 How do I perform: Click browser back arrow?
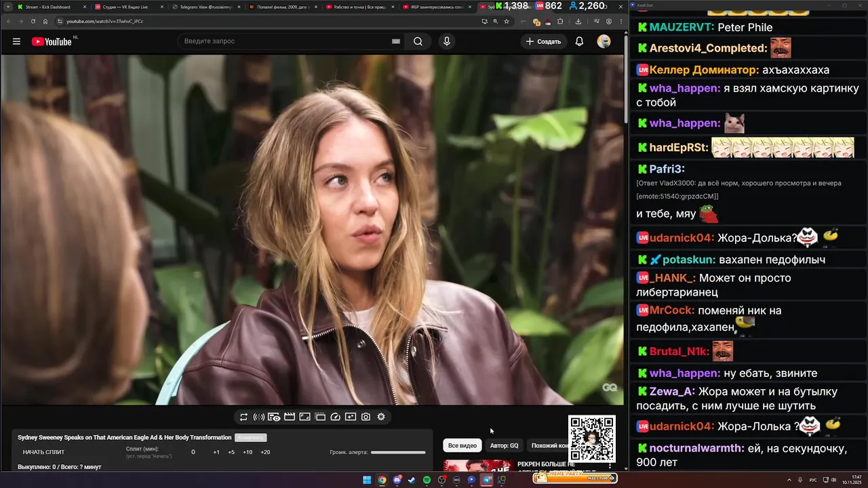tap(7, 21)
